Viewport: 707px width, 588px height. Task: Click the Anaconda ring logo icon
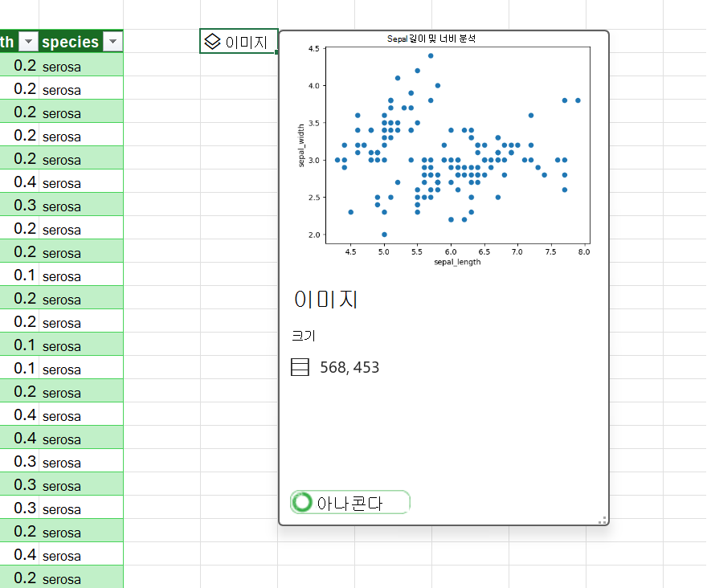[301, 502]
